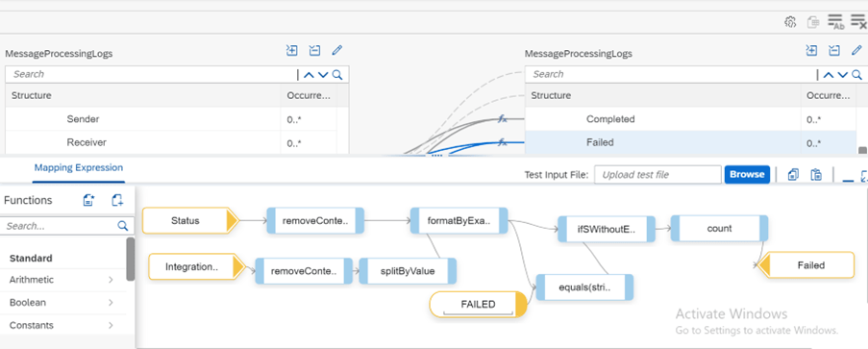Select the count function node

[719, 228]
